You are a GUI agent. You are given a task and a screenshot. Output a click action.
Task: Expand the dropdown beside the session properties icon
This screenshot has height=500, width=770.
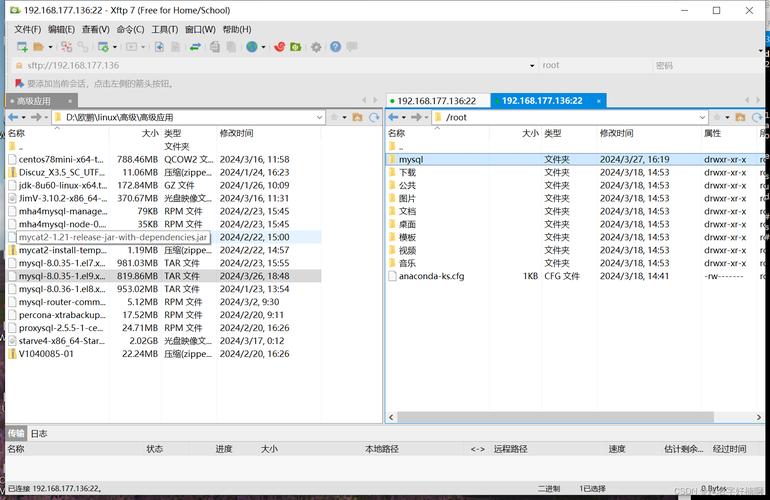[x=115, y=47]
